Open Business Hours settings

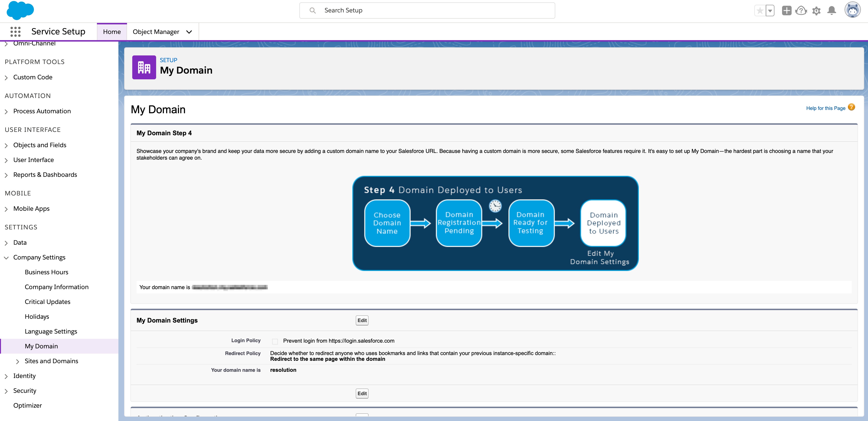tap(47, 272)
